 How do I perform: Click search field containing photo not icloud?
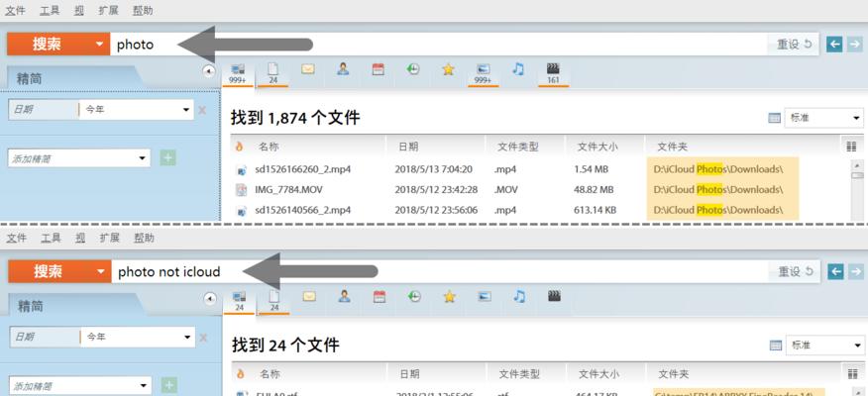coord(438,271)
